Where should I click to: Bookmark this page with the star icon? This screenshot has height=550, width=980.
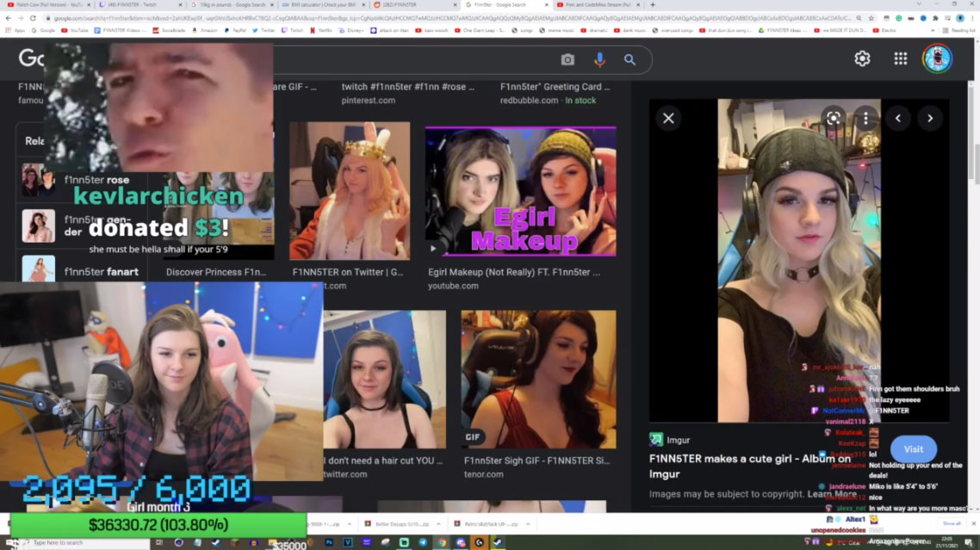coord(871,18)
